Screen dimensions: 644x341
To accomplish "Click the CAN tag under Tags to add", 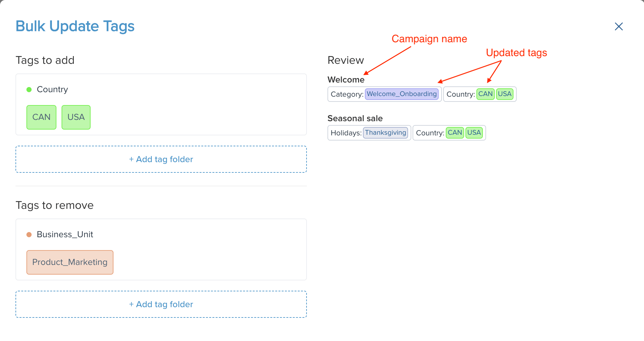I will tap(41, 117).
